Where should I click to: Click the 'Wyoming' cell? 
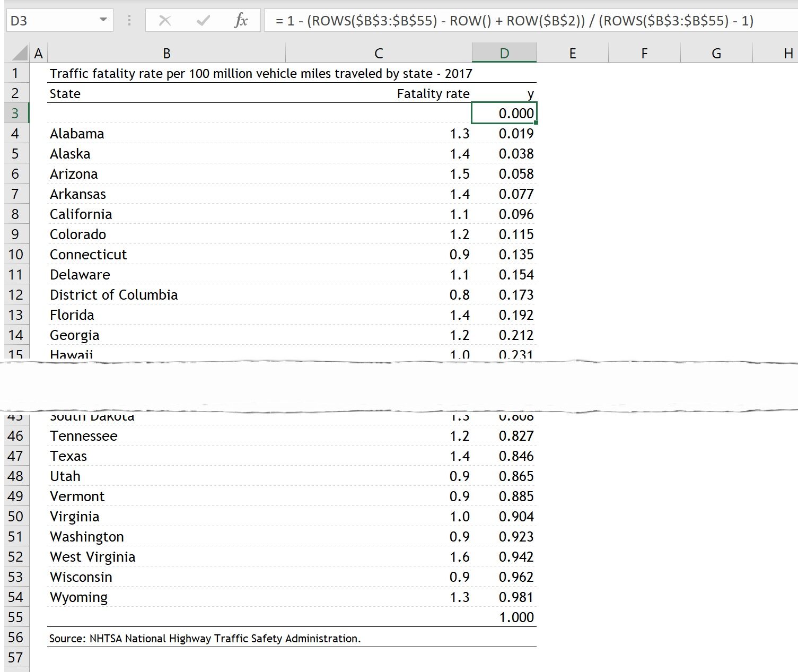(x=166, y=597)
